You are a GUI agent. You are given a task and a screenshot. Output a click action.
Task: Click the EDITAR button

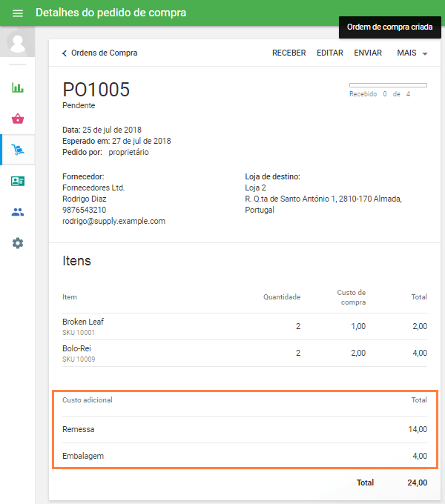[x=329, y=53]
